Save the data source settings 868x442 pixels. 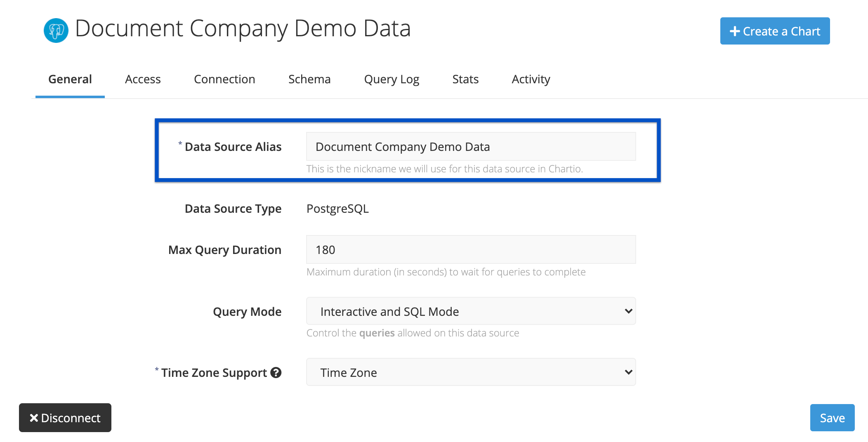coord(832,418)
